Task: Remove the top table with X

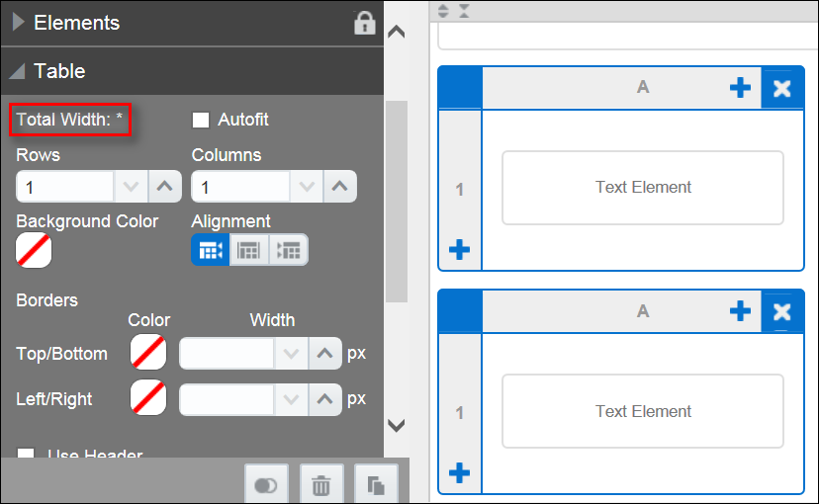Action: [782, 89]
